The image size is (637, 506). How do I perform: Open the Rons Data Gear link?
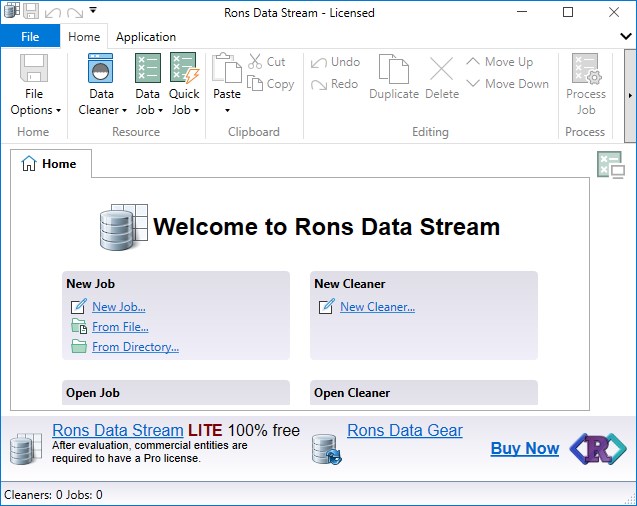coord(405,430)
